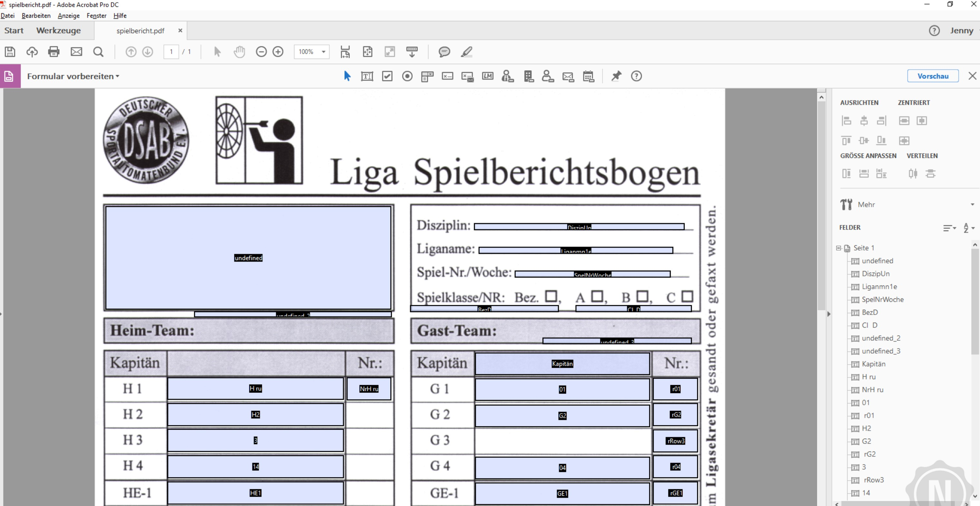Align fields to the left edge
This screenshot has height=506, width=980.
click(846, 121)
